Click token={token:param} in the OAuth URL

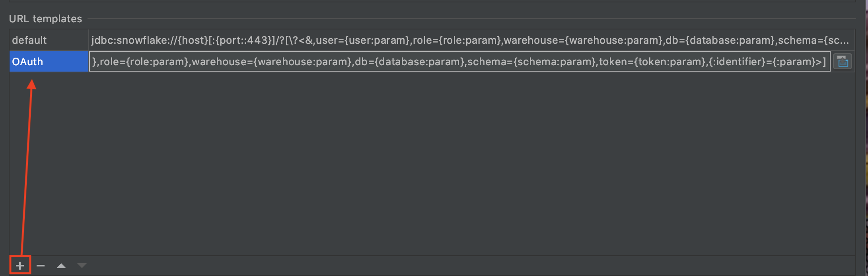point(652,62)
